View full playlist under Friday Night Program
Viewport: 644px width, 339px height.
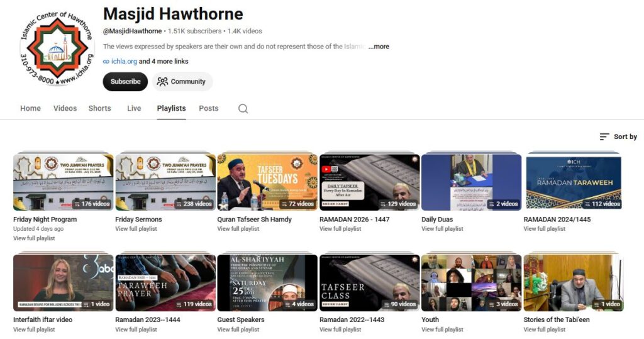pyautogui.click(x=34, y=238)
